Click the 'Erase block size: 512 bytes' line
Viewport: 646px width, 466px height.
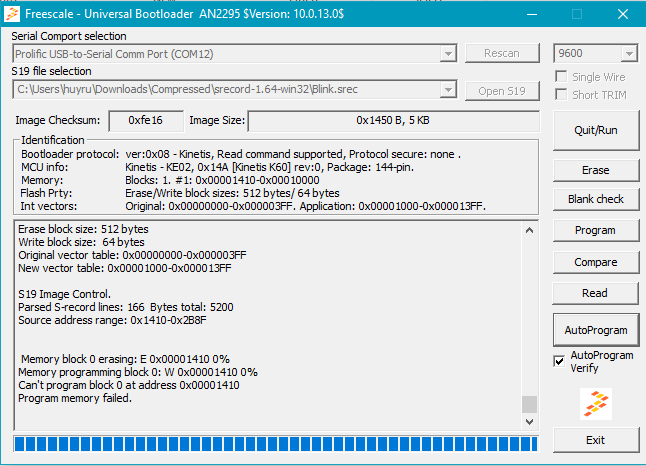83,229
